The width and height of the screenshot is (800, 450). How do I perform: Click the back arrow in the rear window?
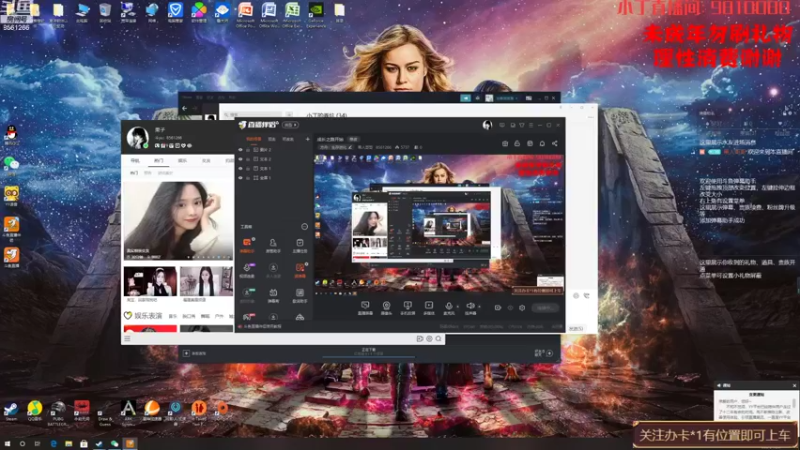click(x=185, y=108)
